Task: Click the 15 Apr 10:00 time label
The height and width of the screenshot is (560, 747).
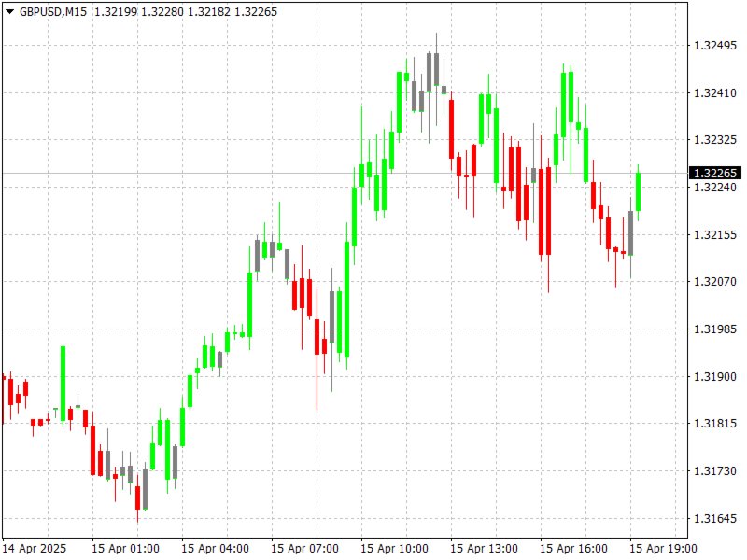Action: 394,549
